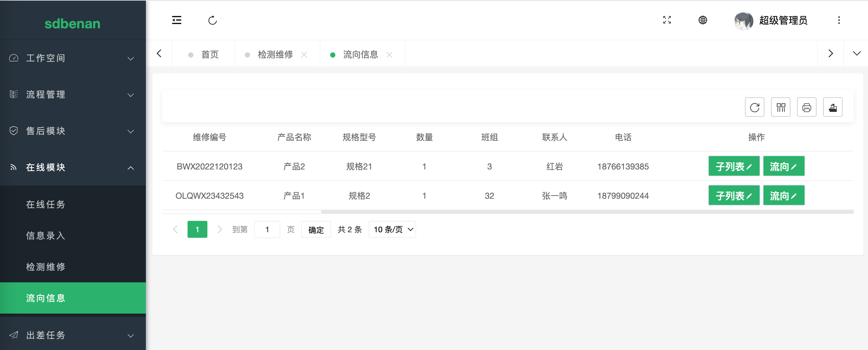Expand the 工作空间 menu

click(73, 58)
